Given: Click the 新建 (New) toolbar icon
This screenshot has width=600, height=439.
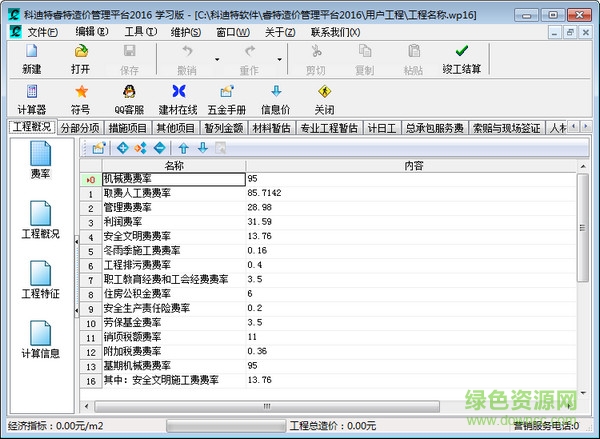Looking at the screenshot, I should (32, 51).
